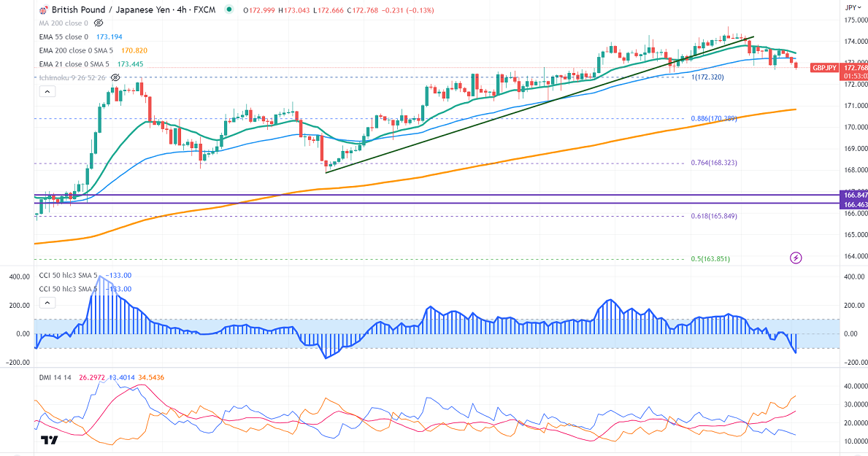Click the TradingView logo
Image resolution: width=868 pixels, height=456 pixels.
(x=50, y=440)
